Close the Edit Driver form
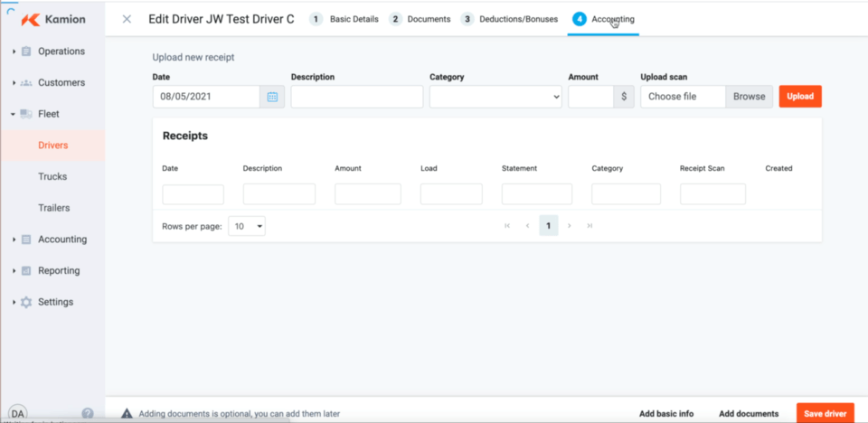 (x=127, y=19)
